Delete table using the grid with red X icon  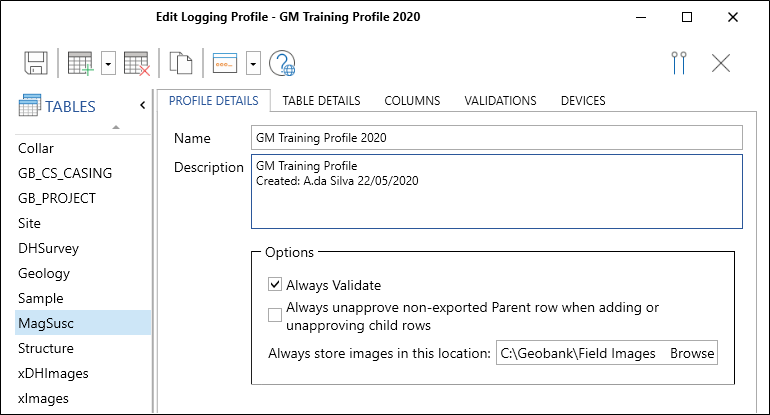coord(137,63)
